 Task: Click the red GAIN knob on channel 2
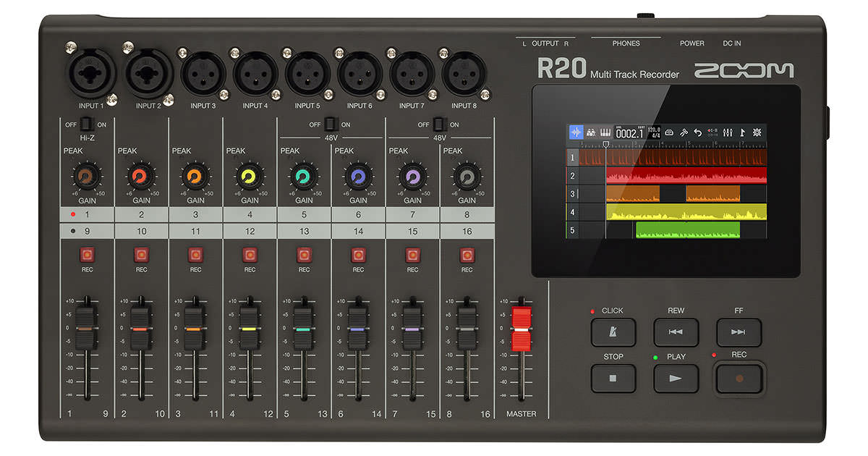click(x=141, y=176)
